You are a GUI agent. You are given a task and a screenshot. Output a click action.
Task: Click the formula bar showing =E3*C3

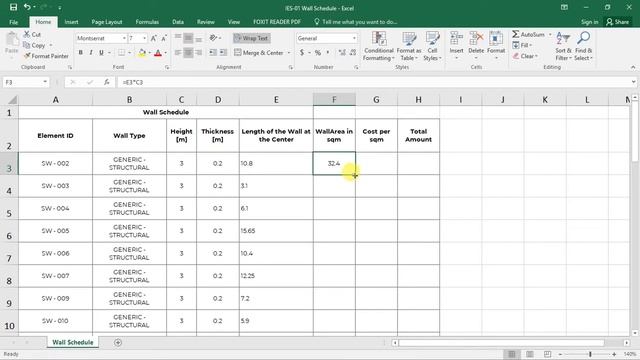pyautogui.click(x=373, y=82)
